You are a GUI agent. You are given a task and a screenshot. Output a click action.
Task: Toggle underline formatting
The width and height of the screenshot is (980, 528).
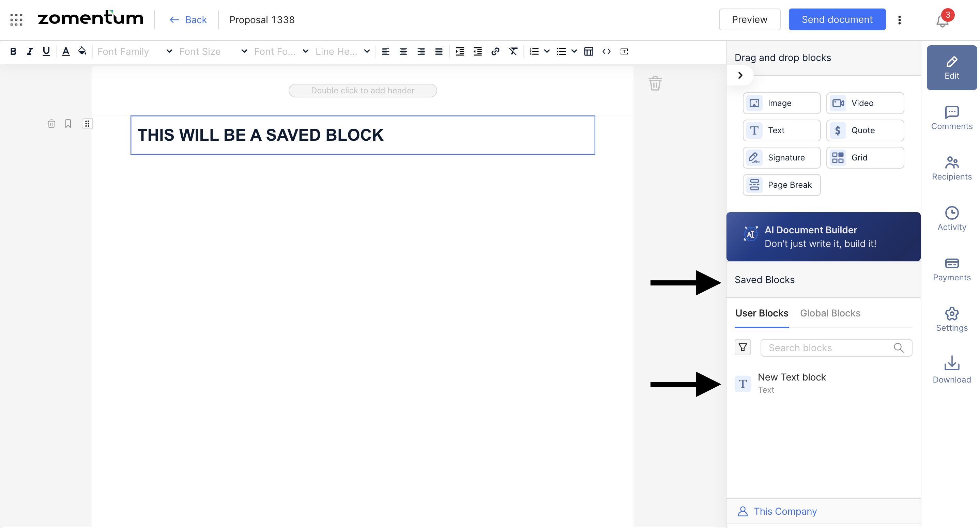46,51
